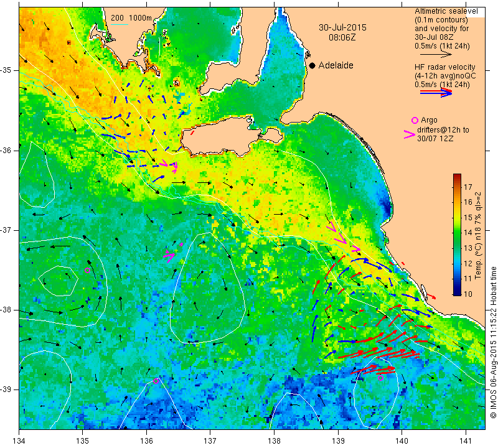Click the 'drifters@12h to' legend text
The width and height of the screenshot is (498, 448).
(x=443, y=130)
